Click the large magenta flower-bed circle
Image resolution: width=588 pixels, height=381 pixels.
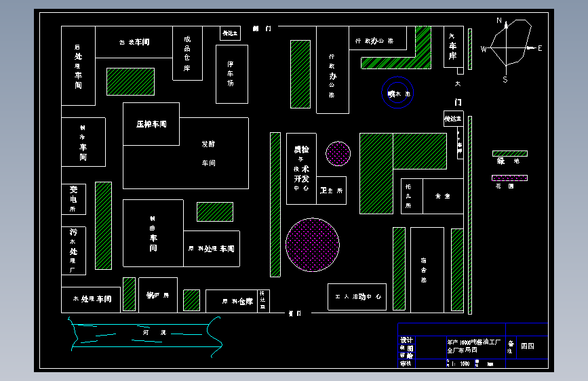(313, 245)
